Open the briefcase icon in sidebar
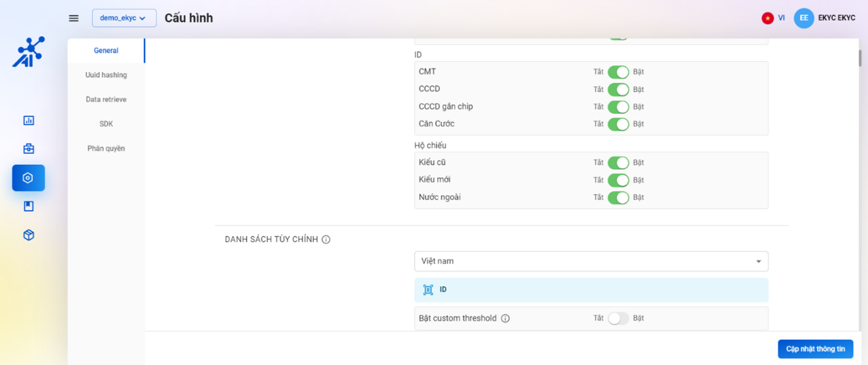The width and height of the screenshot is (868, 365). [x=29, y=149]
